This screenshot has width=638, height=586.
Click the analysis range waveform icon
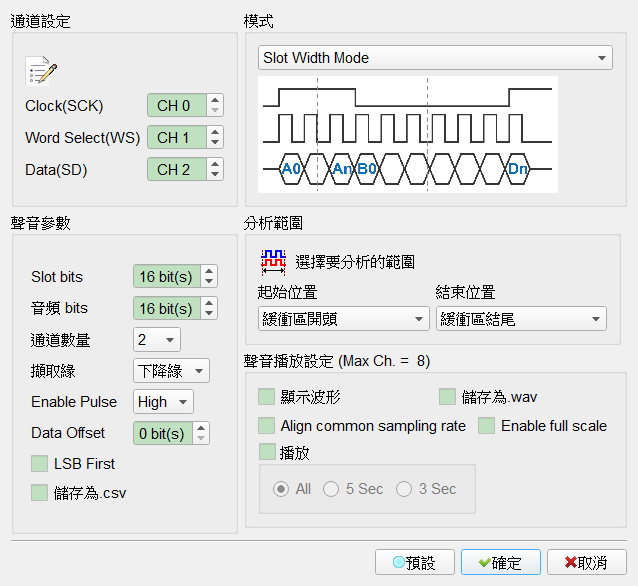coord(273,262)
